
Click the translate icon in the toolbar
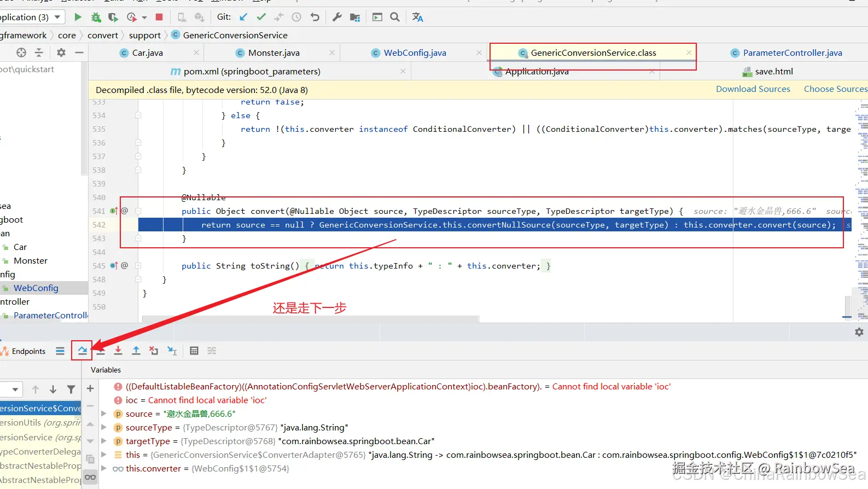coord(417,17)
